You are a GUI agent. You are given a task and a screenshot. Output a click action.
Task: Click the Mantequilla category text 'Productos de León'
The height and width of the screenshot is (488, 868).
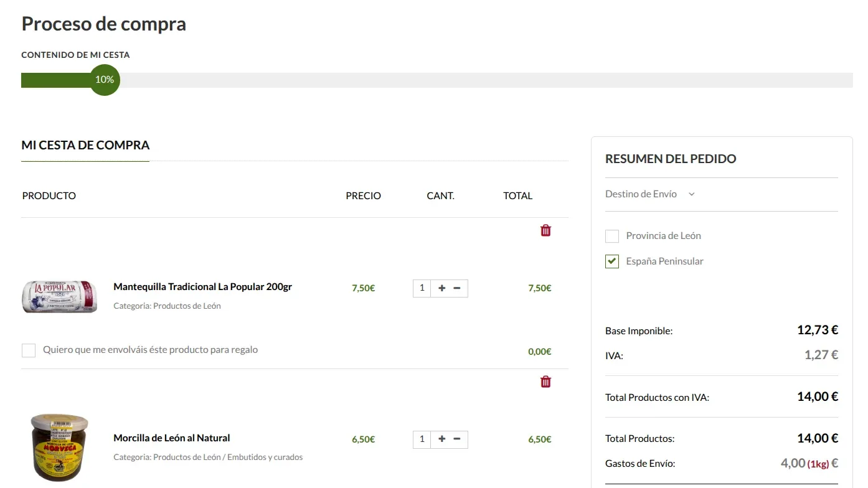click(x=187, y=306)
